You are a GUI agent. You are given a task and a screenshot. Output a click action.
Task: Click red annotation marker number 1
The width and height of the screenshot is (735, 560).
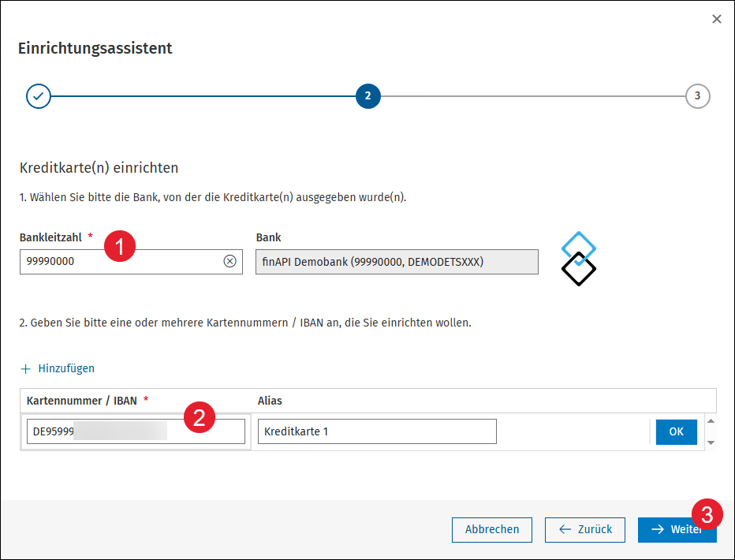point(120,246)
